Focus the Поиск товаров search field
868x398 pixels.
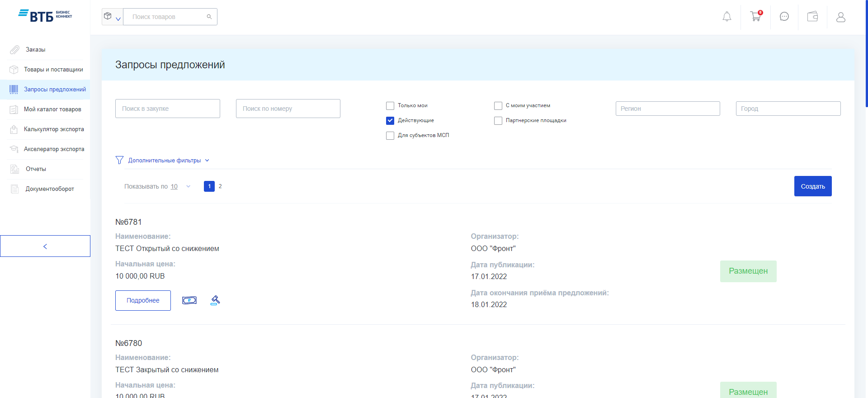170,17
